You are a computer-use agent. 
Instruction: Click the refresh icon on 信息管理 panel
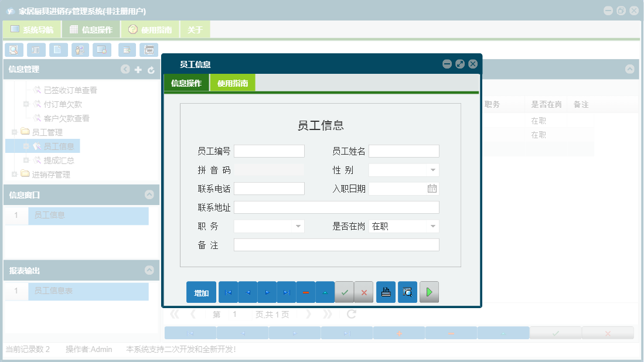151,69
